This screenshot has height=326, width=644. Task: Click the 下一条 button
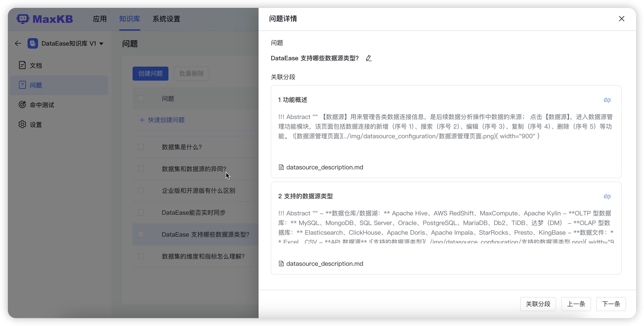[611, 304]
